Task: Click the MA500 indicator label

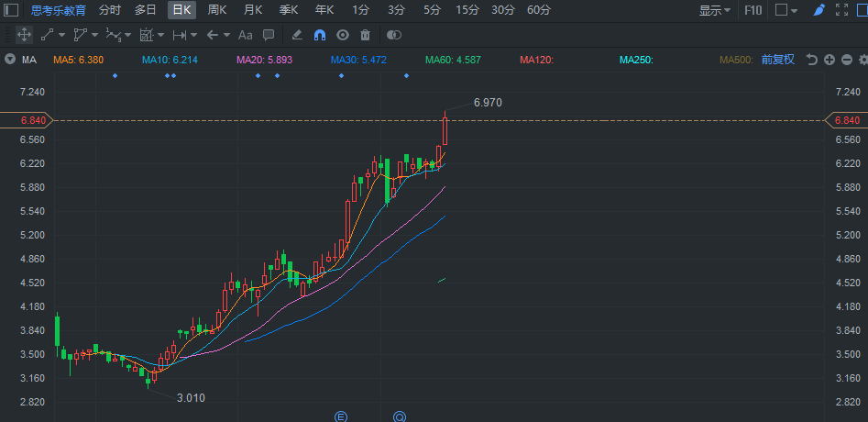Action: [x=736, y=60]
